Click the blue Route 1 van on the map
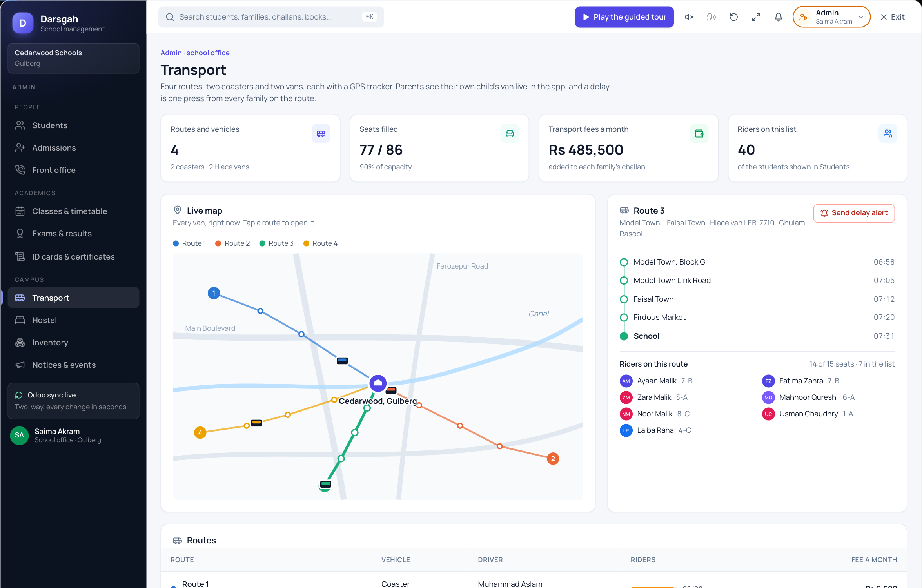 pos(342,360)
